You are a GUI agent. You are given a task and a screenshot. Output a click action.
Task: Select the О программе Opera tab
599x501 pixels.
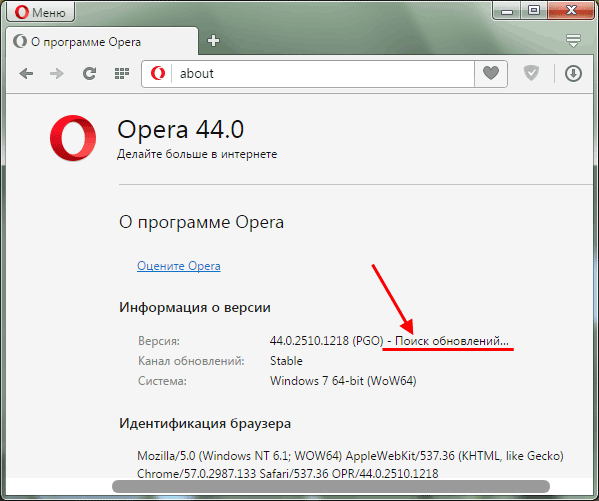(102, 41)
